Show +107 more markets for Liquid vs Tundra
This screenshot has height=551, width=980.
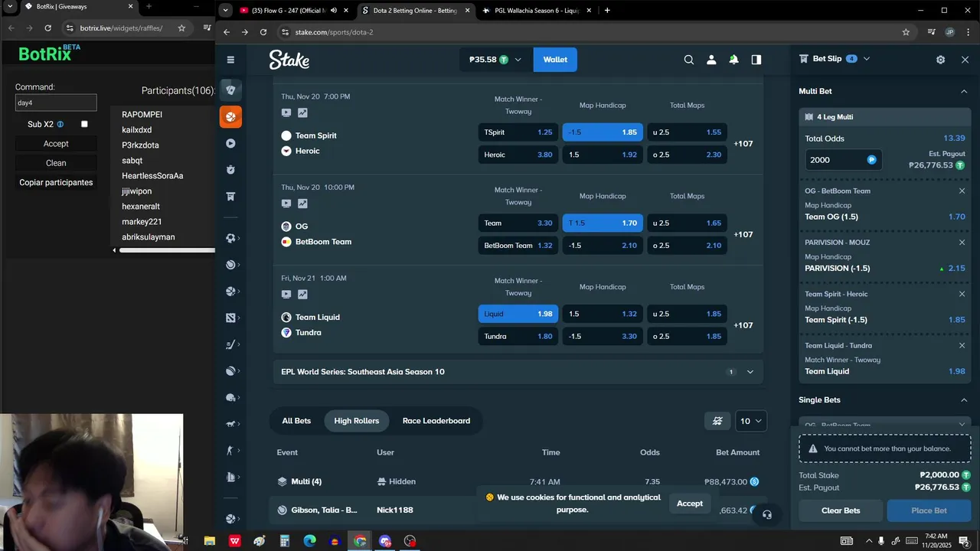click(743, 325)
